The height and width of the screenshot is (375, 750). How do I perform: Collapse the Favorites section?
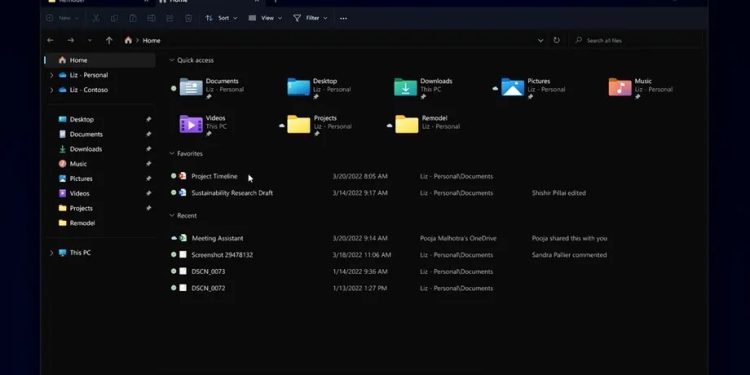(x=172, y=154)
